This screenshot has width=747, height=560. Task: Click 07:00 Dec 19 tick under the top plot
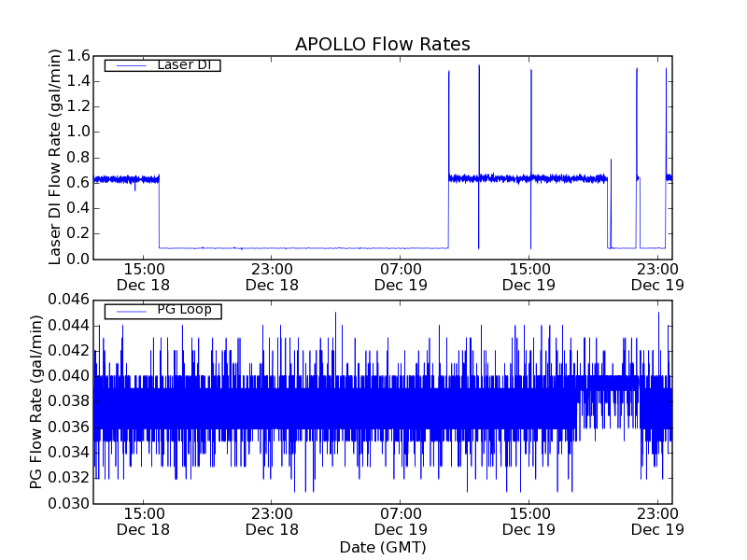click(401, 275)
